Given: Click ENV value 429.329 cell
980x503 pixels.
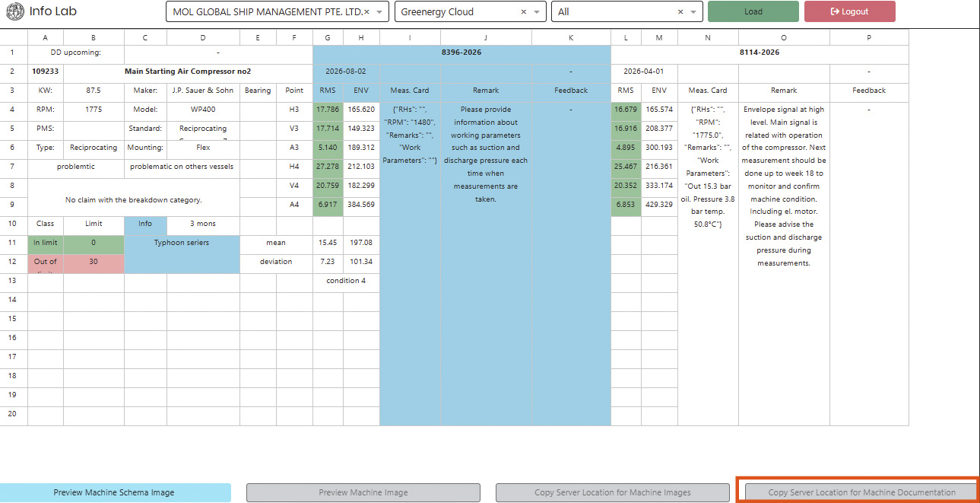Looking at the screenshot, I should pyautogui.click(x=659, y=205).
